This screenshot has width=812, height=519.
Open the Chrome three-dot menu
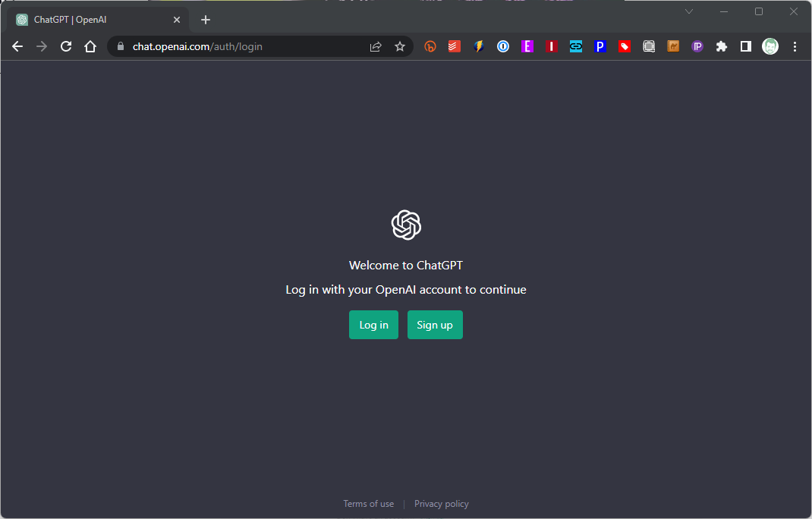click(x=795, y=46)
